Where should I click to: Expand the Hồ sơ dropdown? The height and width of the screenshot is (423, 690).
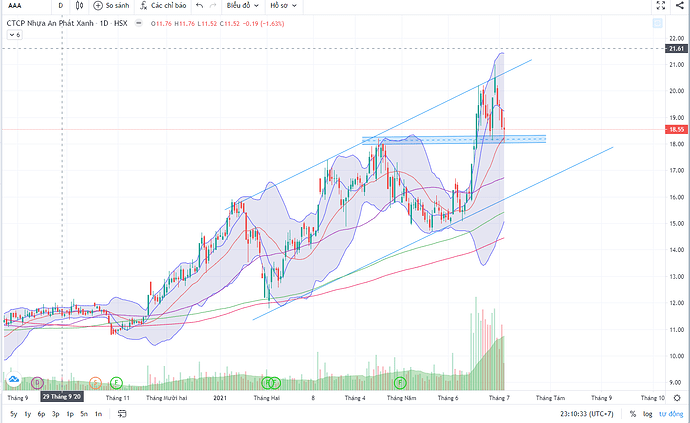[283, 6]
